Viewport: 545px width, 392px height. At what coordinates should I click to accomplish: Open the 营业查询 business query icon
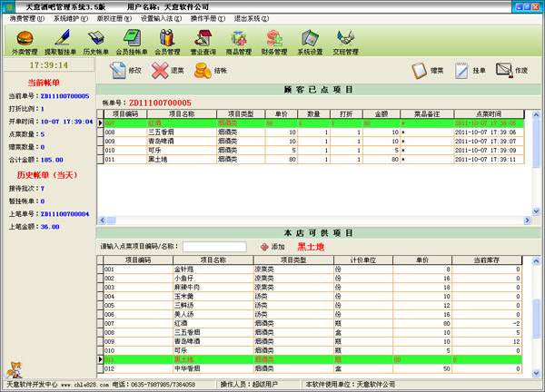[x=203, y=41]
